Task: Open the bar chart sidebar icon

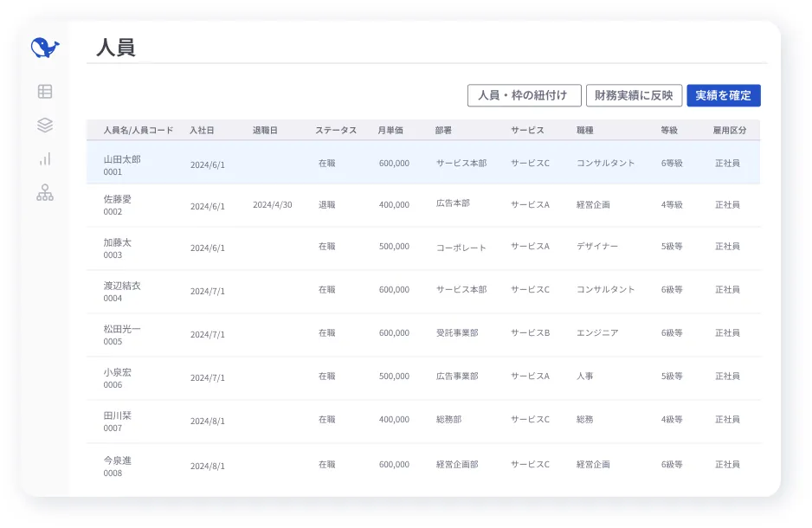Action: (45, 159)
